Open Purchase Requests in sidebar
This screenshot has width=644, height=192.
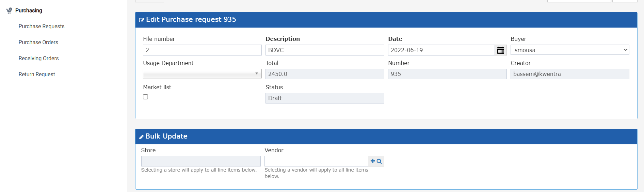tap(42, 26)
